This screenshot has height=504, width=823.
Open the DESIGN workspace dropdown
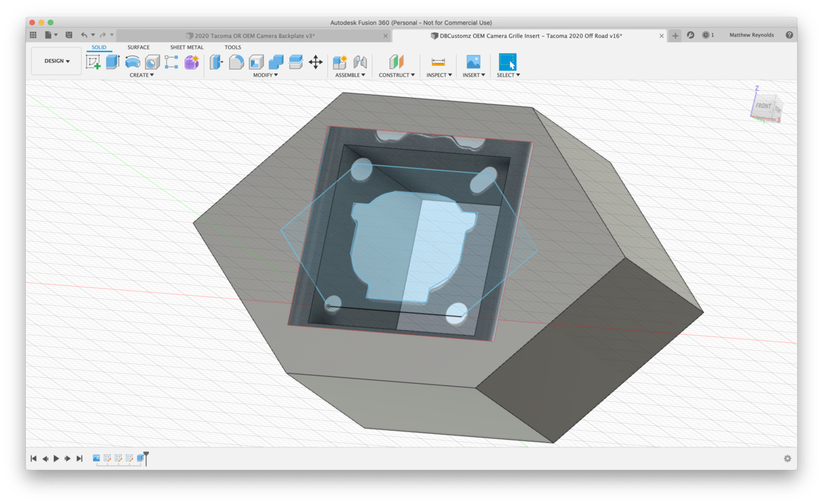(57, 61)
